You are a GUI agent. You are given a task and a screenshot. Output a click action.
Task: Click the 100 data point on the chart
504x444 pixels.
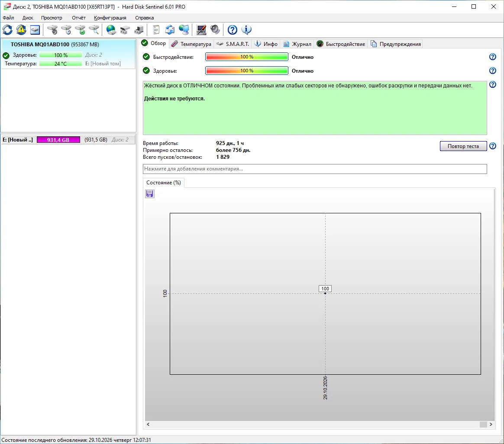pyautogui.click(x=325, y=293)
